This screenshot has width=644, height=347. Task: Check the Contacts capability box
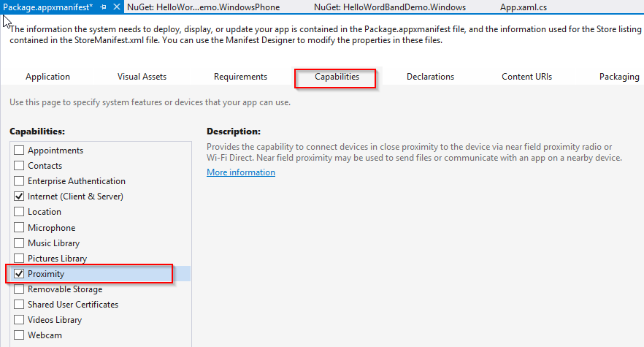pos(19,166)
